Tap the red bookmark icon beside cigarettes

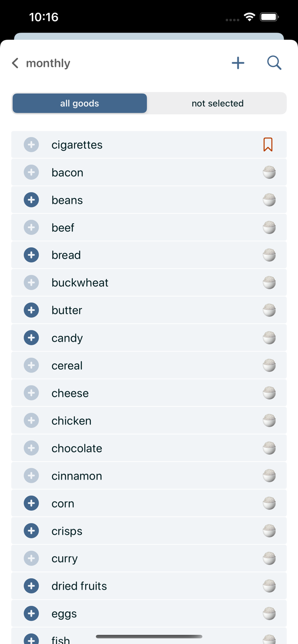pyautogui.click(x=268, y=145)
